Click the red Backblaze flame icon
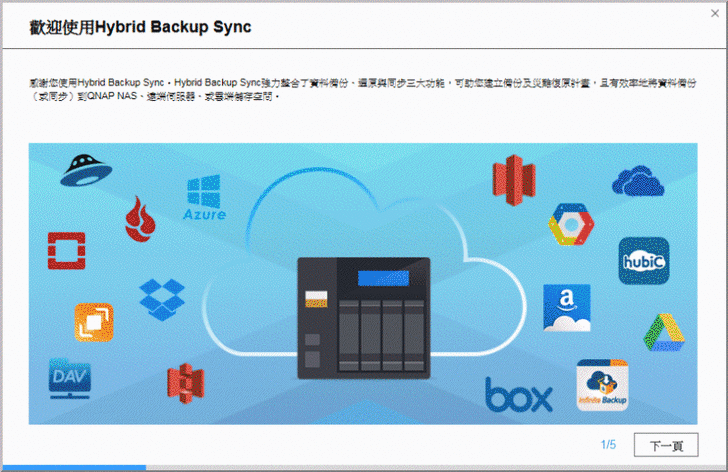This screenshot has width=728, height=472. click(140, 219)
